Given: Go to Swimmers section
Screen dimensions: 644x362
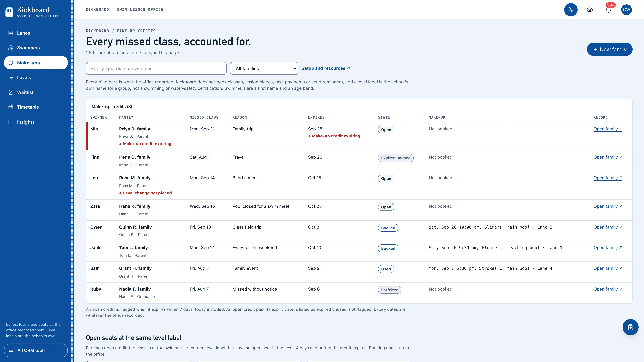Looking at the screenshot, I should pos(36,48).
